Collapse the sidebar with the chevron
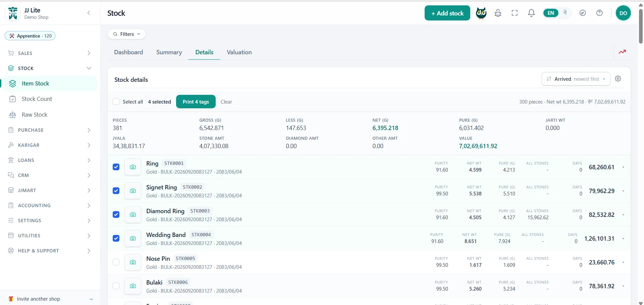This screenshot has width=644, height=305. coord(89,13)
